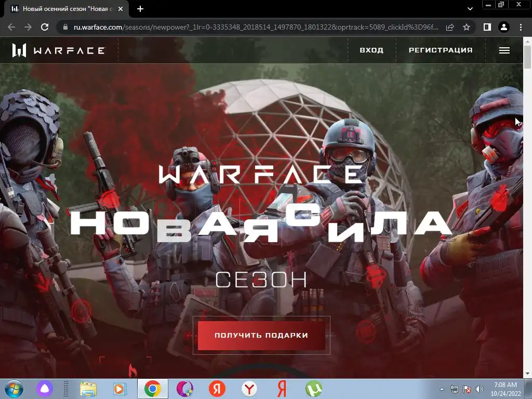Screen dimensions: 532x399
Task: Click the network tray icon
Action: pos(454,389)
